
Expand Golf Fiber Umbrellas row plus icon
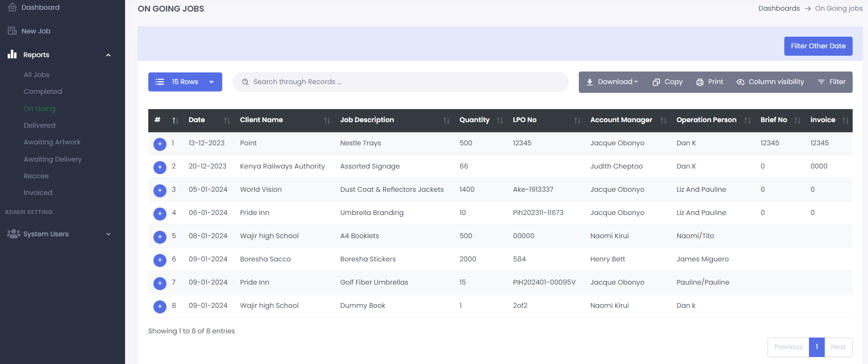tap(160, 283)
